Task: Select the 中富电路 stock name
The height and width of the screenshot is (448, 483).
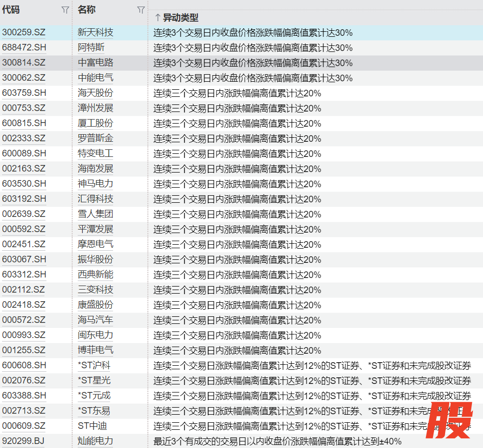Action: pyautogui.click(x=95, y=63)
